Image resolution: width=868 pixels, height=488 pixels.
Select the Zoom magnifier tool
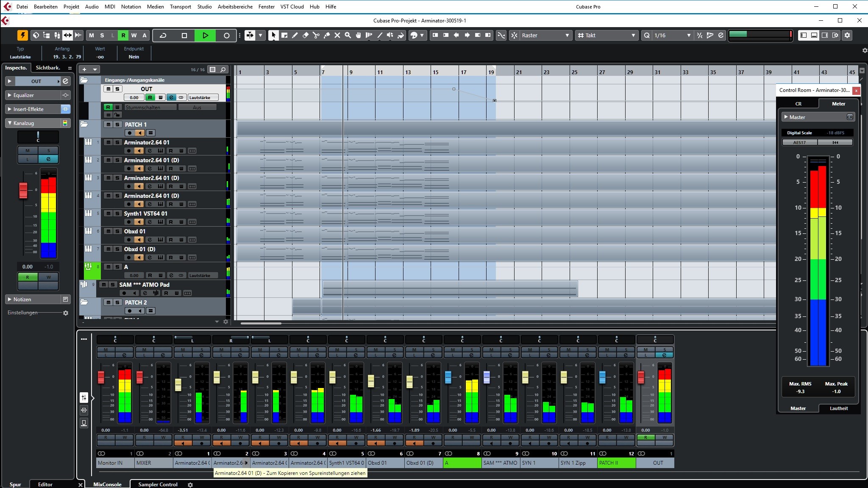click(x=348, y=36)
